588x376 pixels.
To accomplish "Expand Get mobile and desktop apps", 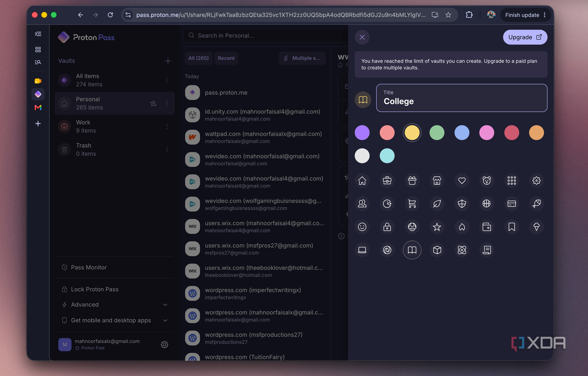I will (114, 320).
